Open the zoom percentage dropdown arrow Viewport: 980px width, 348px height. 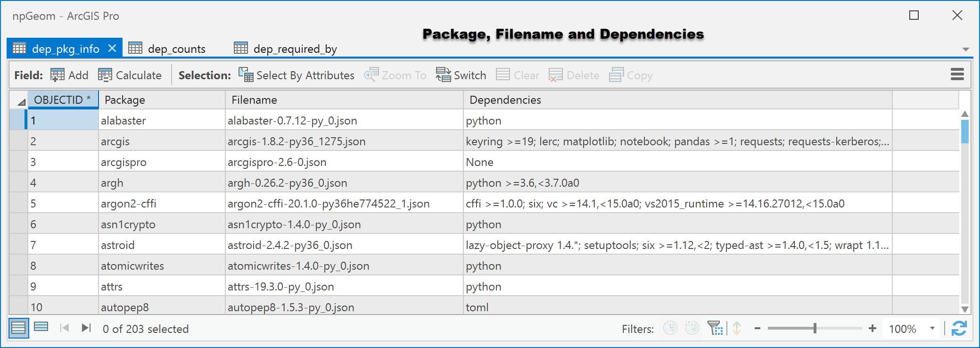[x=932, y=328]
